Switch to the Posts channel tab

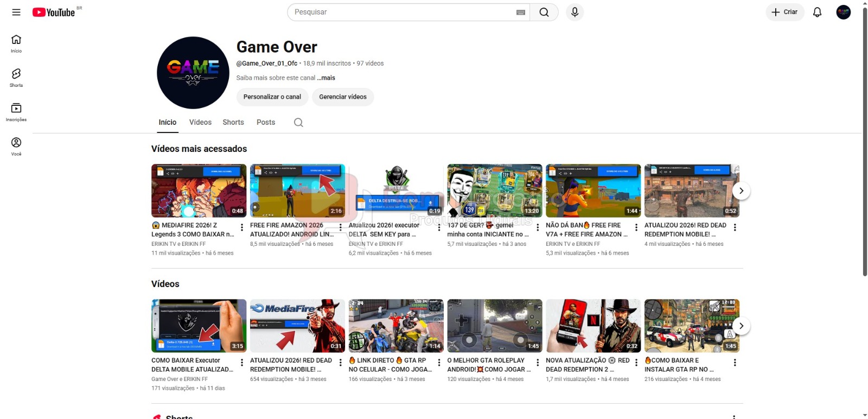pyautogui.click(x=266, y=122)
